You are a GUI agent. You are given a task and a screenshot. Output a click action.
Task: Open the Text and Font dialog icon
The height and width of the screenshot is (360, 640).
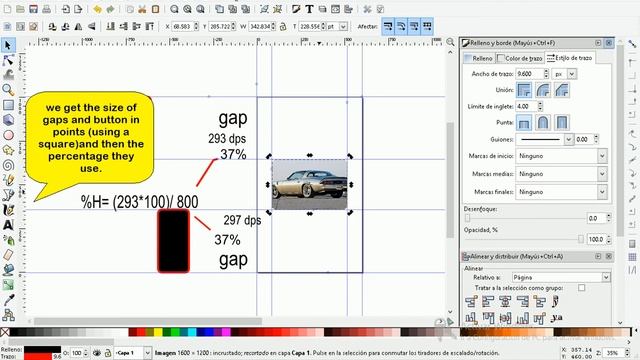[x=309, y=9]
